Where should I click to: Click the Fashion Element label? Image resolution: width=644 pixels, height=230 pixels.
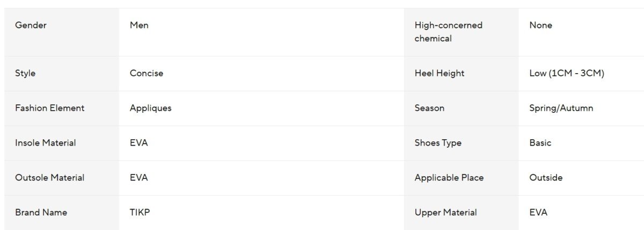coord(49,108)
